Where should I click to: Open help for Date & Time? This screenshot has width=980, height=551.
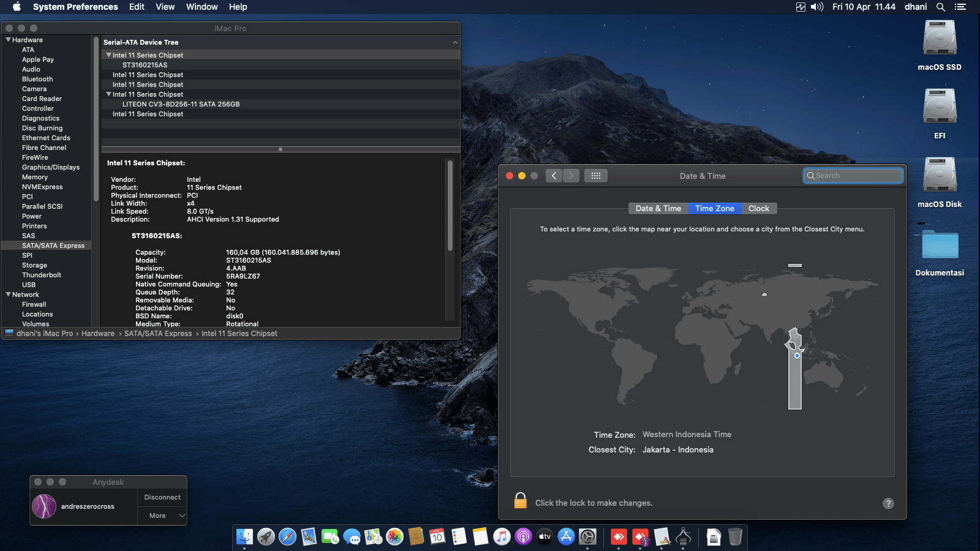[x=888, y=503]
